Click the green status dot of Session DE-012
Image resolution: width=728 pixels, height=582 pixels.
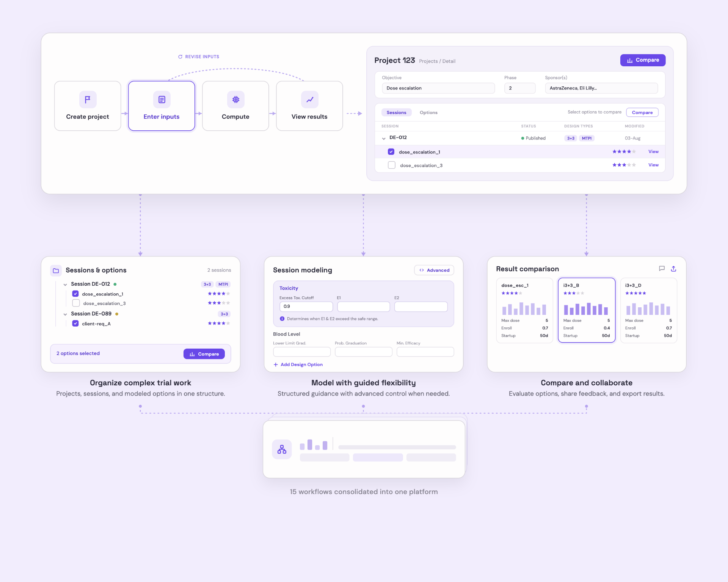115,284
